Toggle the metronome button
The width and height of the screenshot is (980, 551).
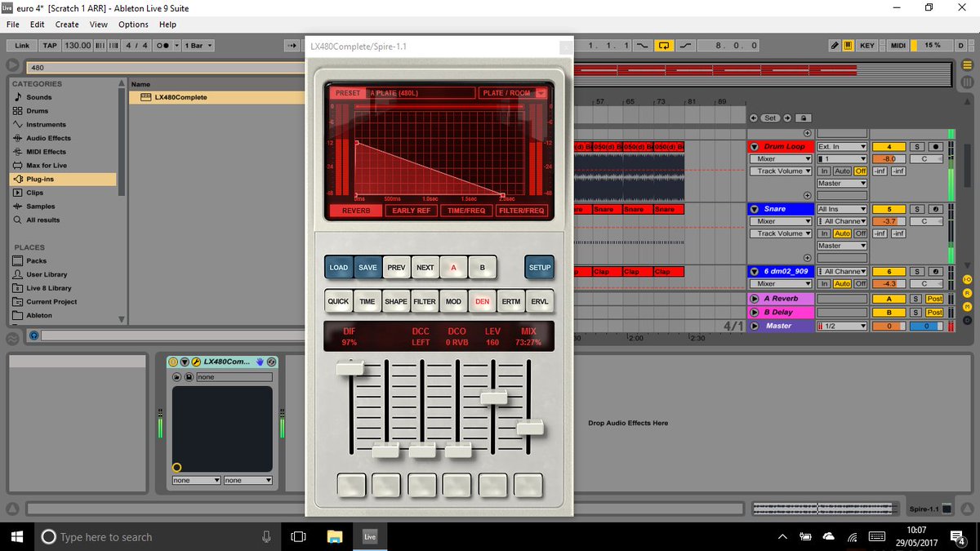point(164,46)
